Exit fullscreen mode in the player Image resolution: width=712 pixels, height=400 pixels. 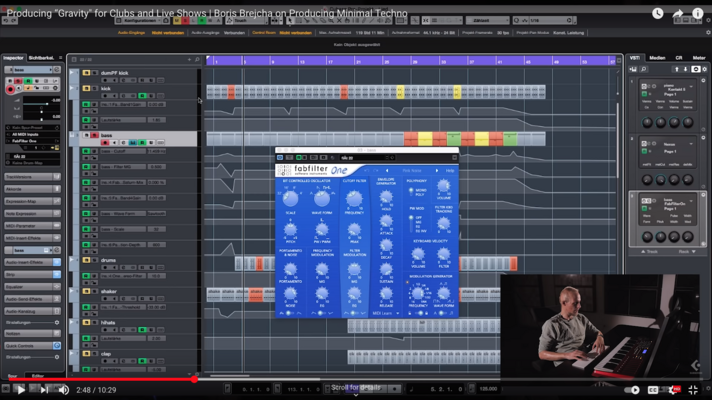coord(693,390)
